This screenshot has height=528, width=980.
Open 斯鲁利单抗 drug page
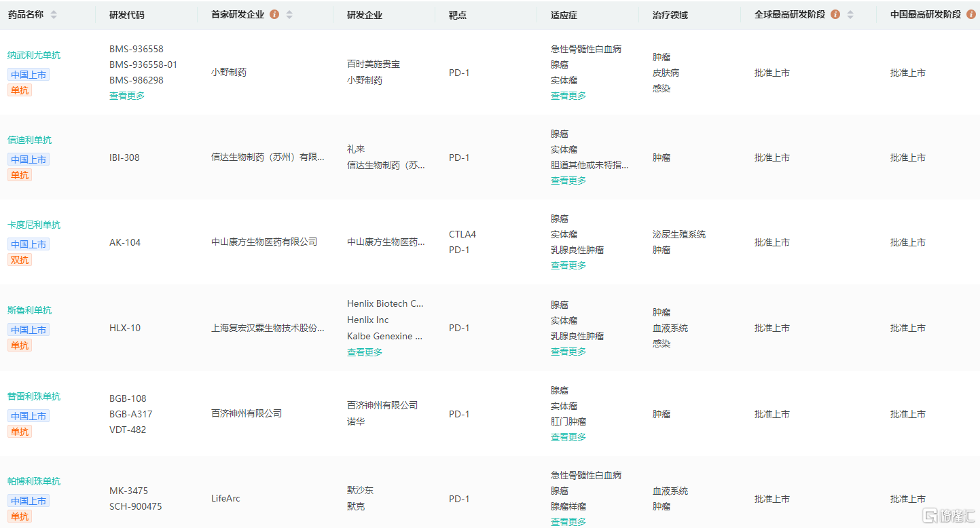[29, 310]
